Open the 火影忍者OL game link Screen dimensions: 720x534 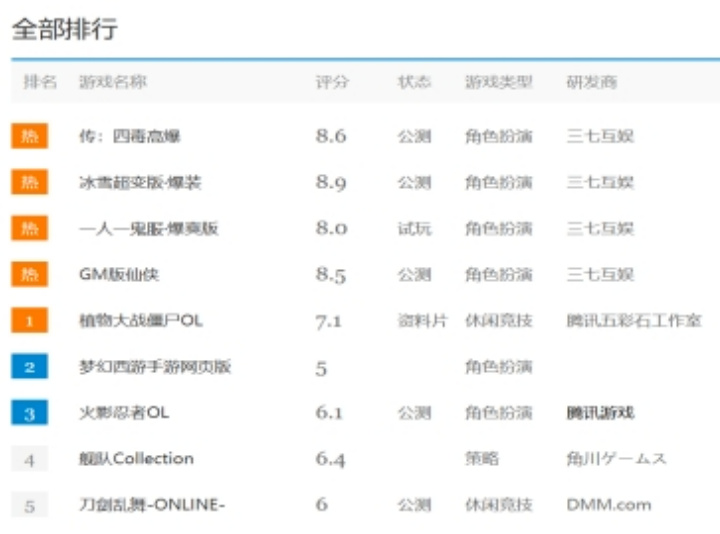pyautogui.click(x=124, y=413)
